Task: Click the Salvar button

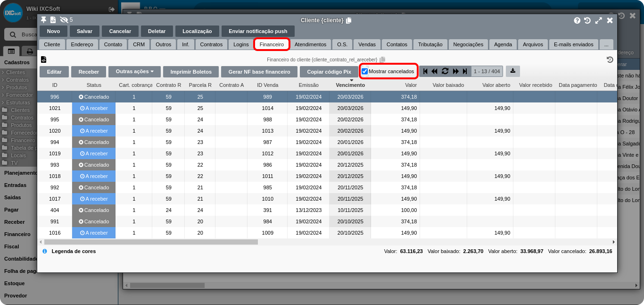Action: 84,31
